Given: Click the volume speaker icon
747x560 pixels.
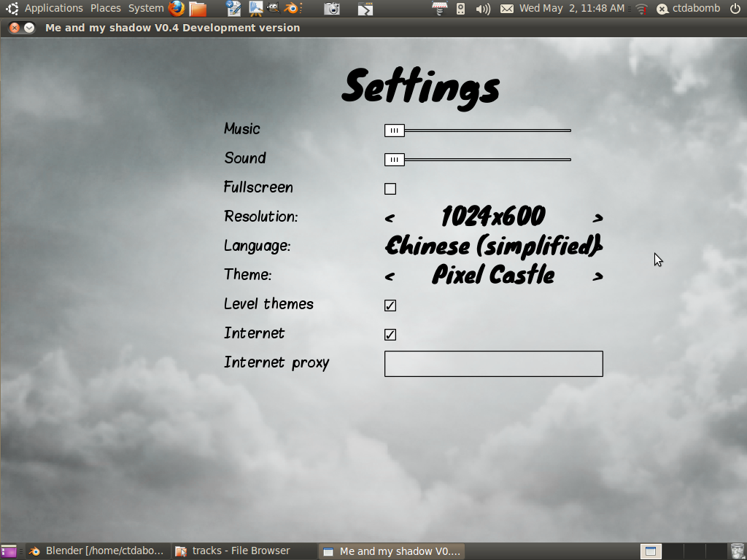Looking at the screenshot, I should [483, 9].
